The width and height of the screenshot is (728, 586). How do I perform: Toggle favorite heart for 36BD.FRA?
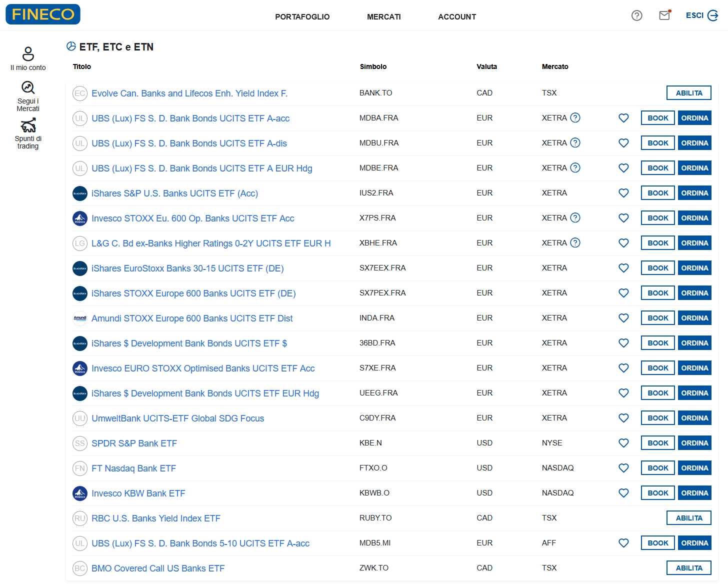623,343
